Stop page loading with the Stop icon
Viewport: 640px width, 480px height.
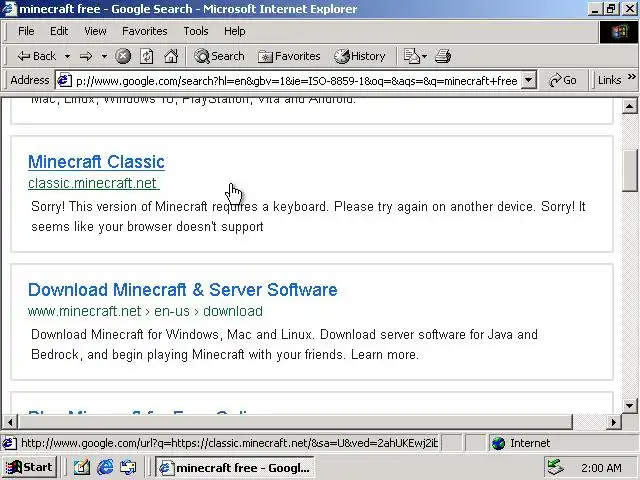click(x=123, y=56)
